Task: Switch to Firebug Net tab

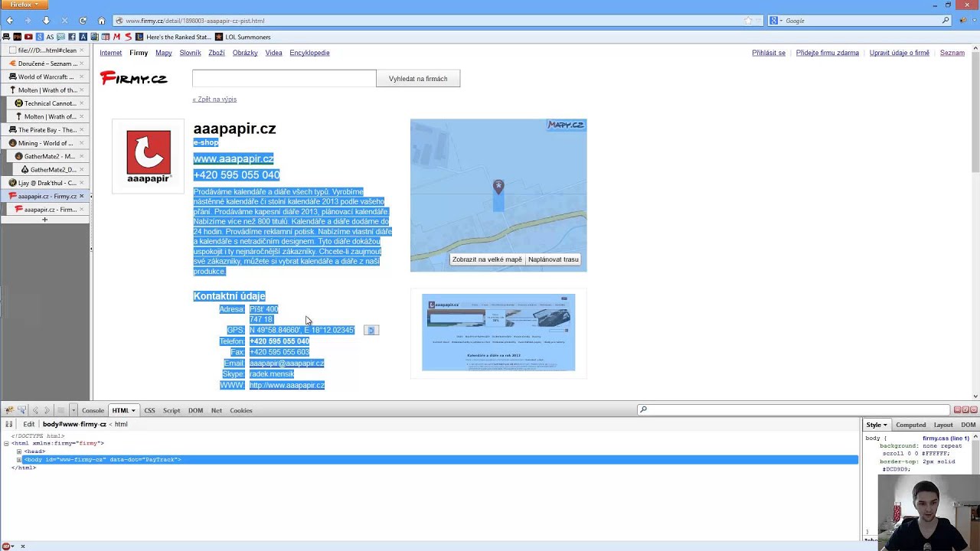Action: (x=217, y=411)
